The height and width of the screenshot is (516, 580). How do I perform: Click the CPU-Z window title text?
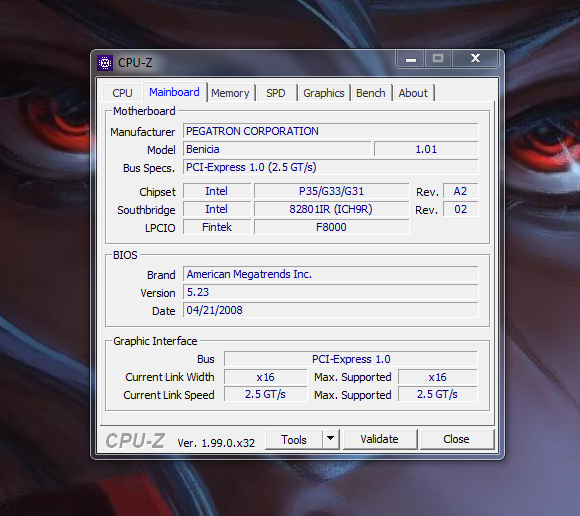(x=135, y=63)
